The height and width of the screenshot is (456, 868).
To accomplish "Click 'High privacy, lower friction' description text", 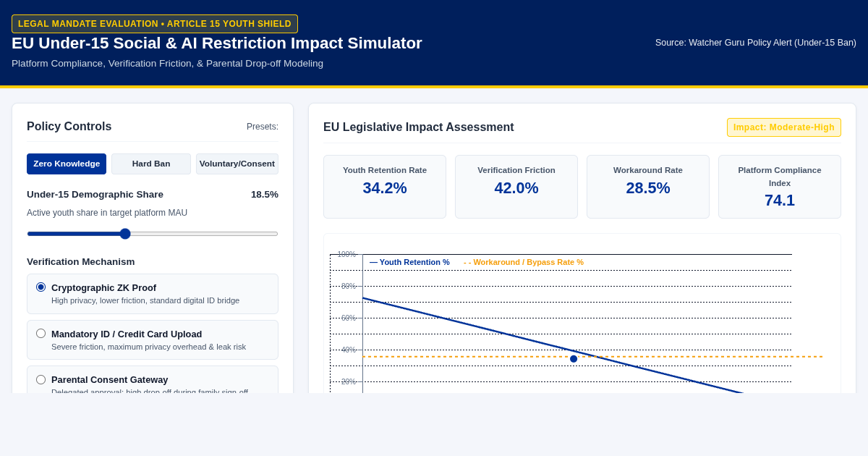I will point(145,300).
